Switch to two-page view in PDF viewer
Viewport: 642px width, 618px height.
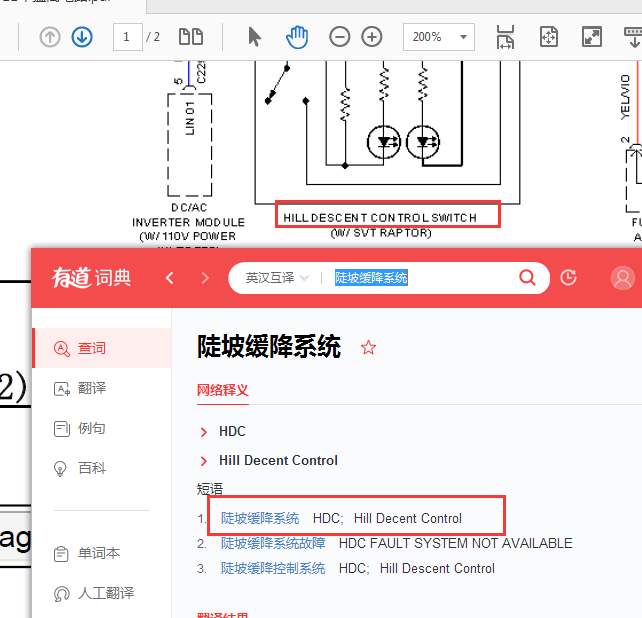point(191,37)
